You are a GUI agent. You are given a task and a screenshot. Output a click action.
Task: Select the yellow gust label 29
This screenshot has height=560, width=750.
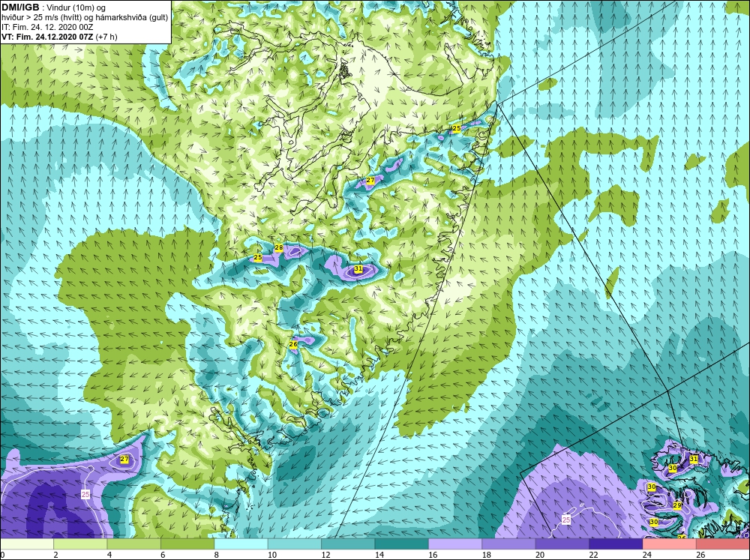tap(676, 505)
